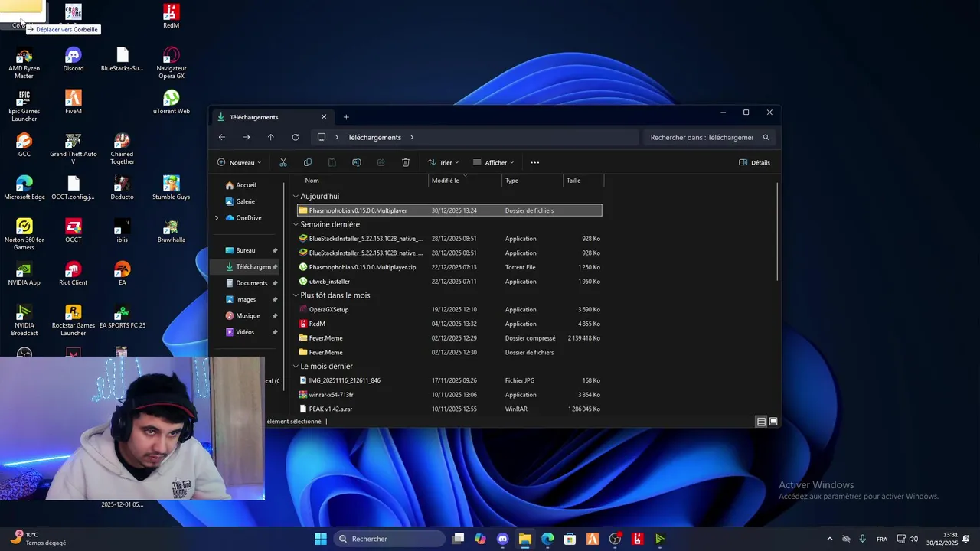
Task: Select the Rockstar Games Launcher icon
Action: pos(73,321)
